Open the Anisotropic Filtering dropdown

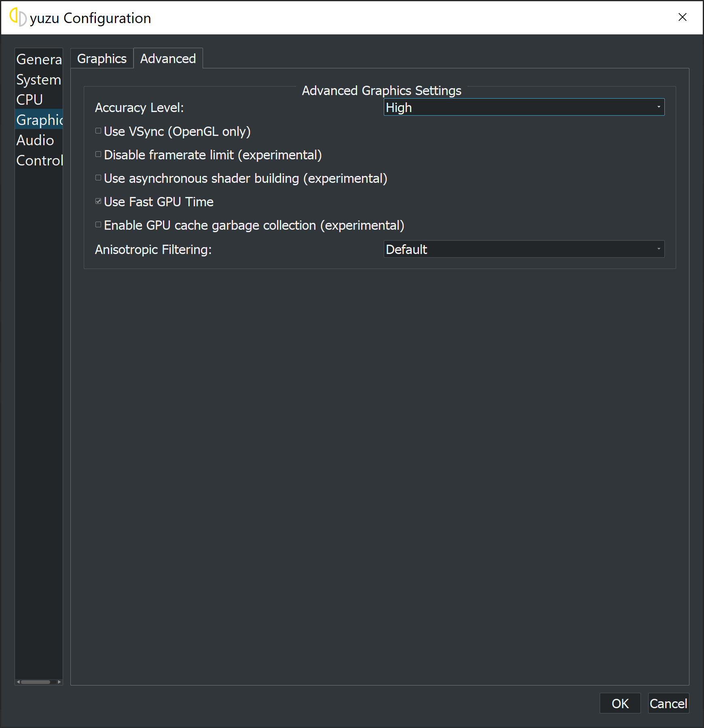524,249
